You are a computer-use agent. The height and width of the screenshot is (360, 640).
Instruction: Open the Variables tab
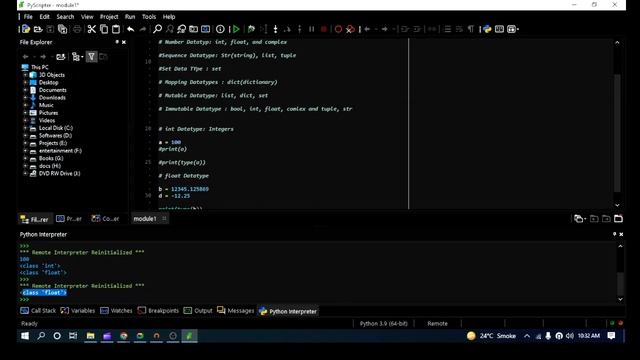[78, 311]
